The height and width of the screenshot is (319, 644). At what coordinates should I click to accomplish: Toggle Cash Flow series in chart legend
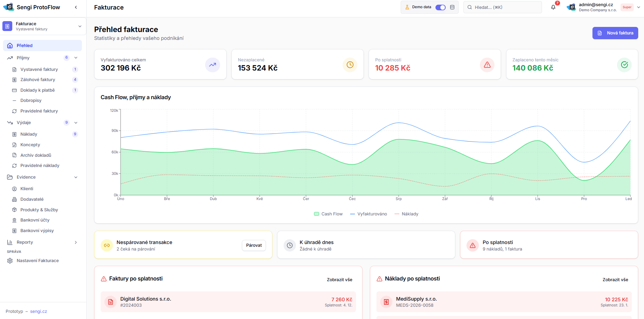pos(328,214)
